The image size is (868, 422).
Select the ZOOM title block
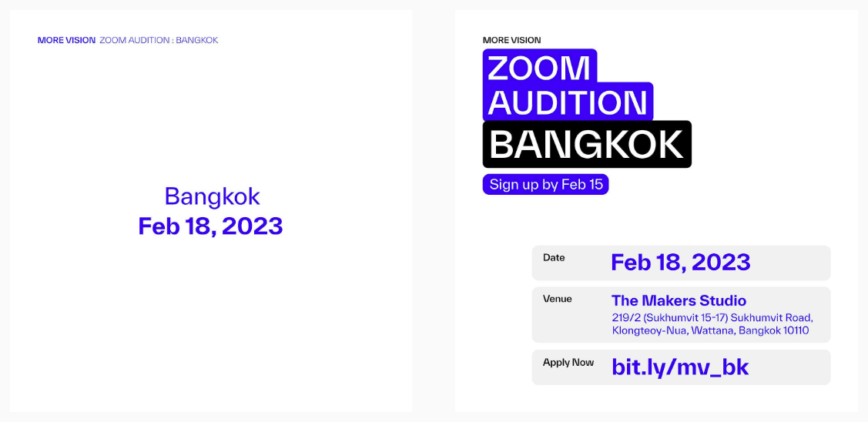(540, 67)
